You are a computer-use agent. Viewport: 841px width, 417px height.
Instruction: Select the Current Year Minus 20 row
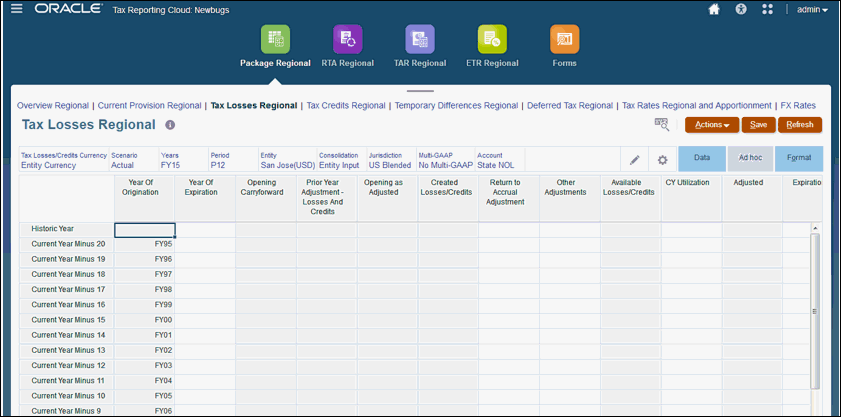67,244
